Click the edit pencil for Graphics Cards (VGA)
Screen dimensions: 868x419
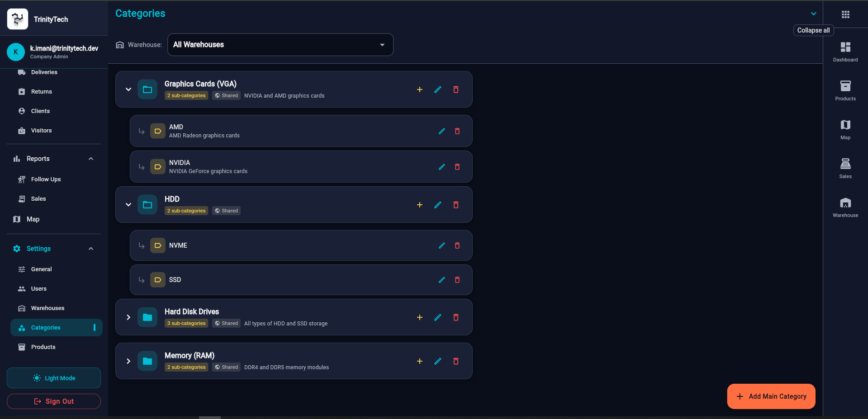[x=437, y=89]
